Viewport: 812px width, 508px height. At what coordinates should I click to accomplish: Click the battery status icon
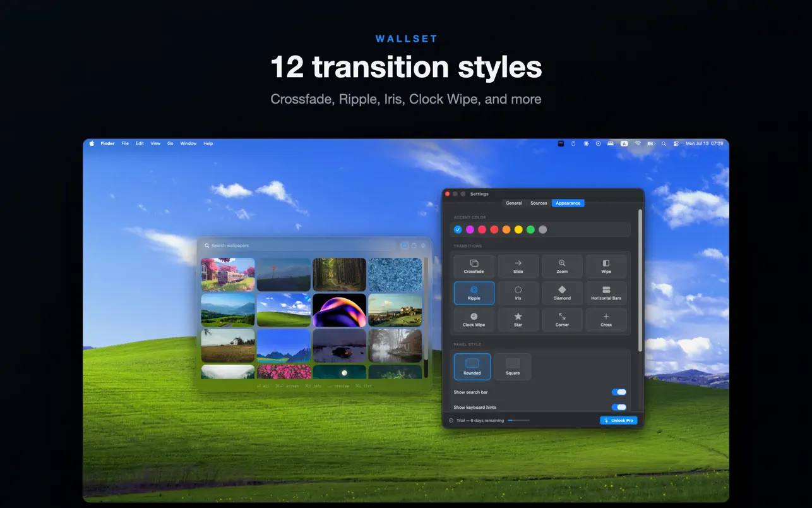651,143
